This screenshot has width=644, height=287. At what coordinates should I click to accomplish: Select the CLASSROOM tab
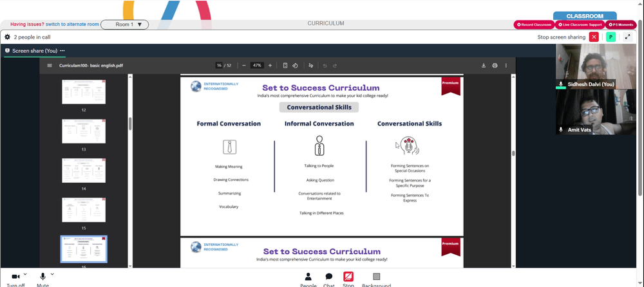(x=585, y=16)
